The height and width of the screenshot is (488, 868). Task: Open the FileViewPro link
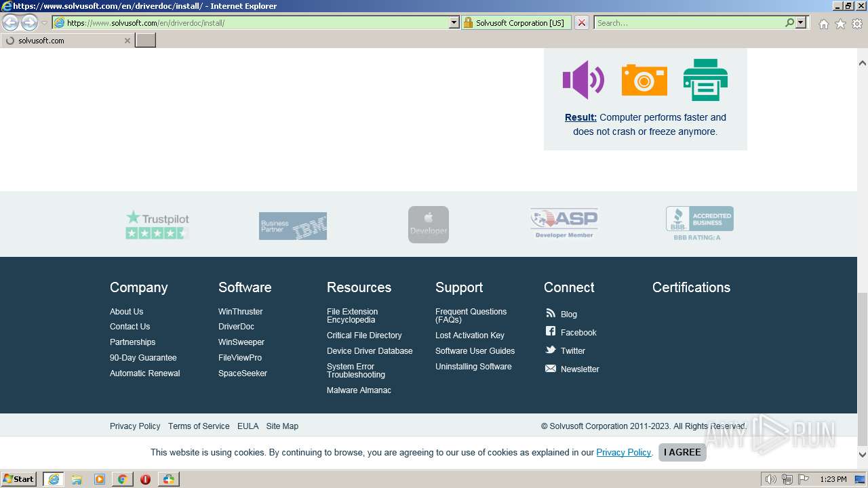(240, 358)
